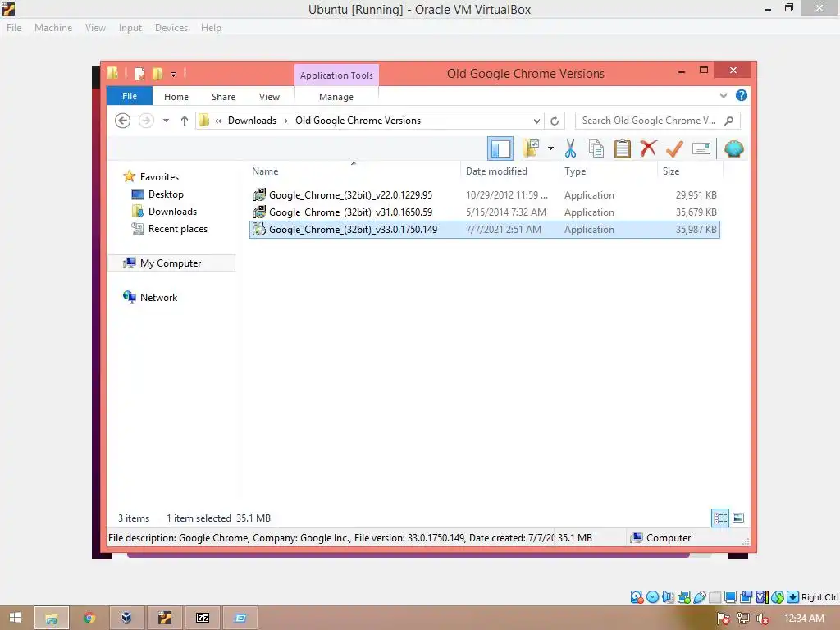Click the rename (envelope-like) toolbar icon

coord(701,148)
